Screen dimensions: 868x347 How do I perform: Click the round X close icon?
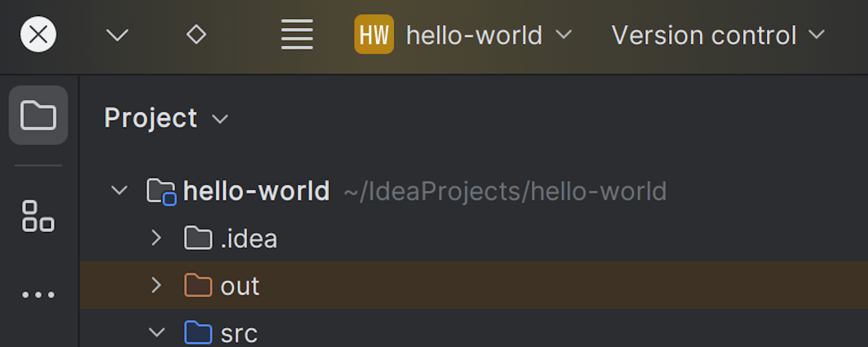point(38,35)
